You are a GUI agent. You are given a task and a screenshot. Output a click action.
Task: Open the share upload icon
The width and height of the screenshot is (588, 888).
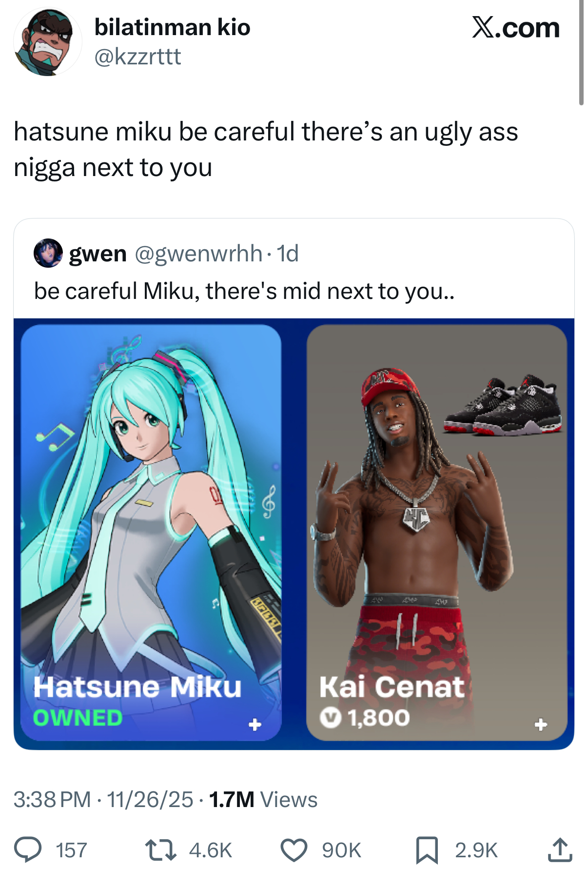[560, 849]
